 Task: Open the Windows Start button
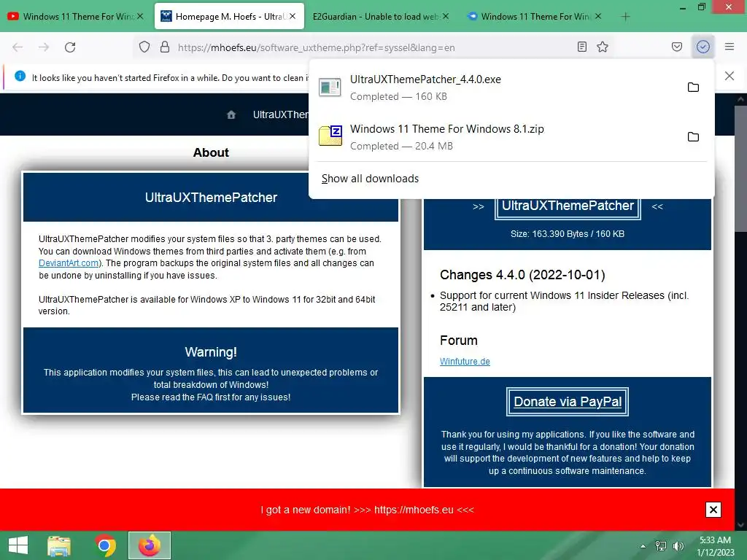[18, 545]
